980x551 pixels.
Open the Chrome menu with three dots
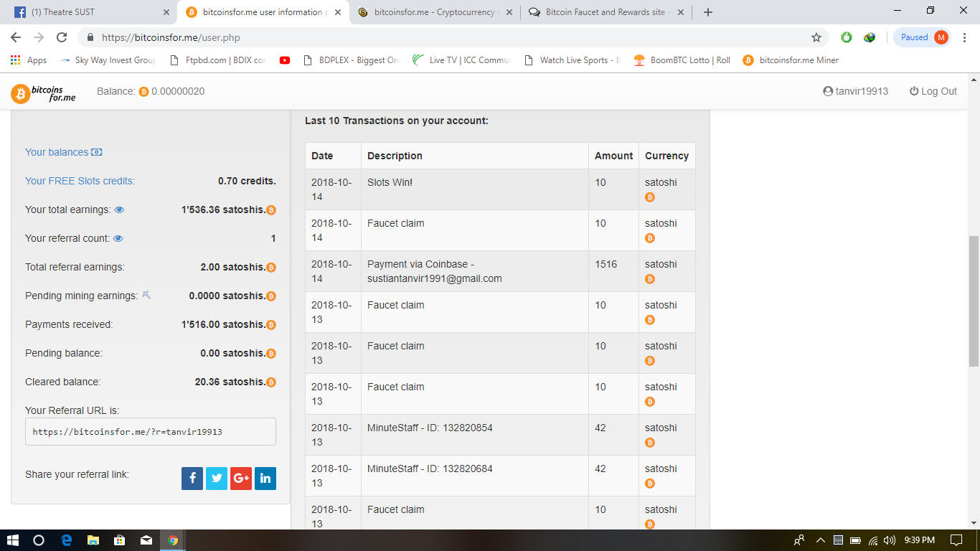[x=965, y=37]
